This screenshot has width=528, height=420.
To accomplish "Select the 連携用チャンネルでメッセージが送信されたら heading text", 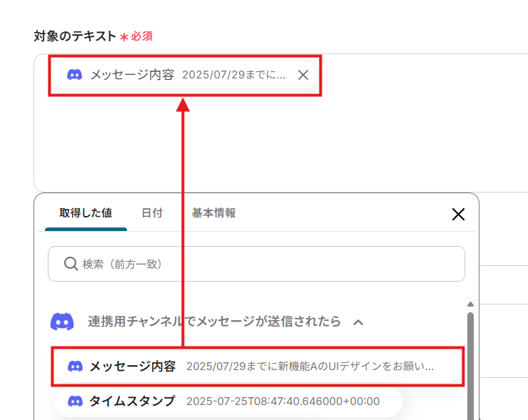I will click(x=215, y=322).
